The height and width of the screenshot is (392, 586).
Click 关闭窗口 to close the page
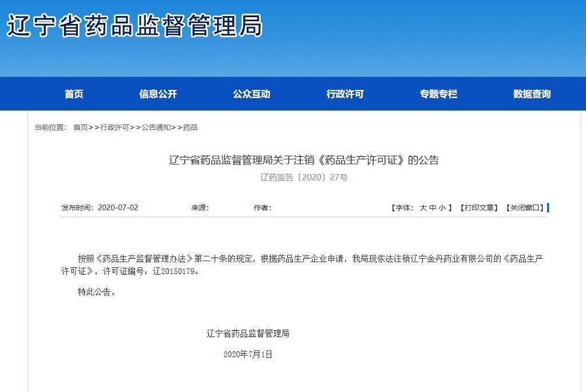(524, 208)
